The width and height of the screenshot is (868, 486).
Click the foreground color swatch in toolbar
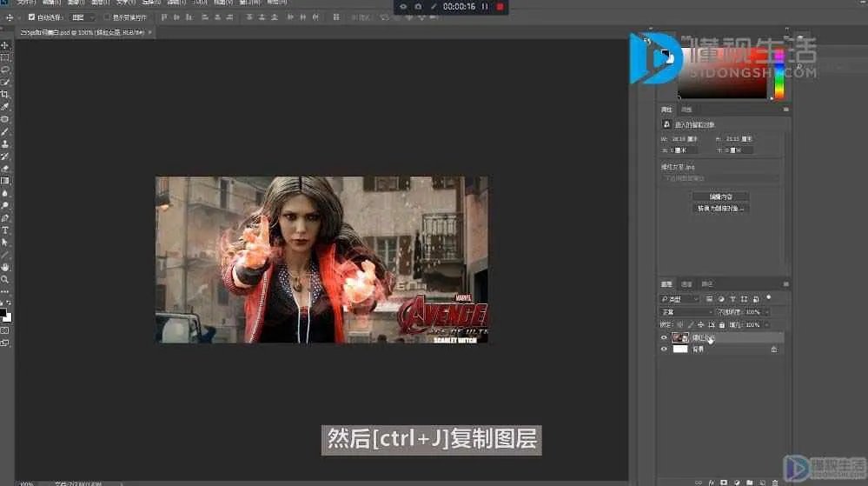[3, 313]
